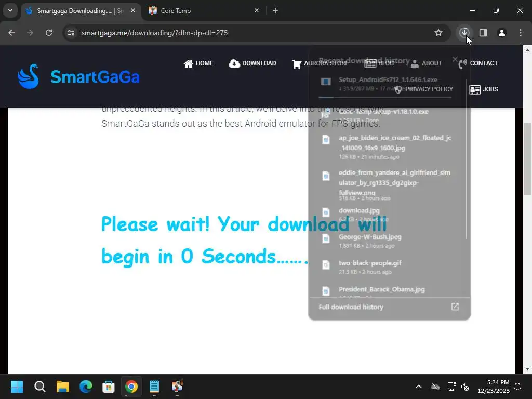Image resolution: width=532 pixels, height=399 pixels.
Task: Click the downloads popup scrollbar
Action: (466, 158)
